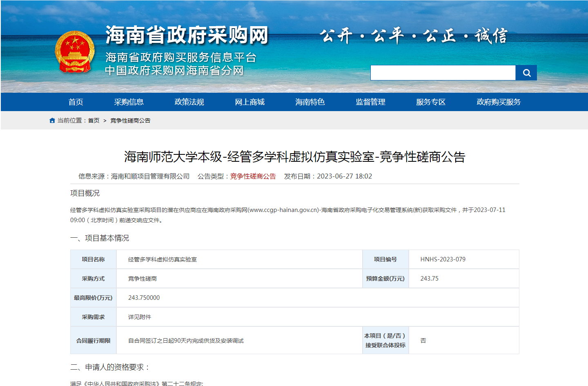Click the 海南省政府采购网 site title
This screenshot has width=588, height=386.
pos(187,35)
